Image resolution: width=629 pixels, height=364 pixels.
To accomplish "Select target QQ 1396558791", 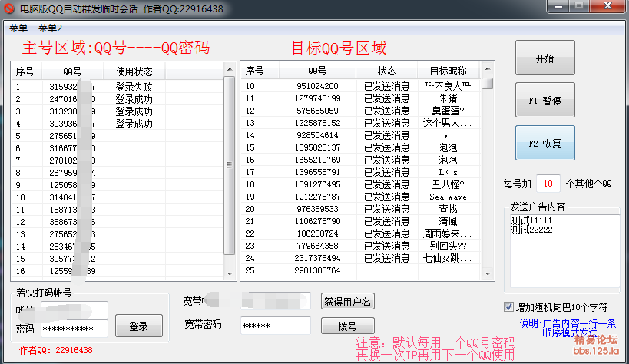I will 317,172.
